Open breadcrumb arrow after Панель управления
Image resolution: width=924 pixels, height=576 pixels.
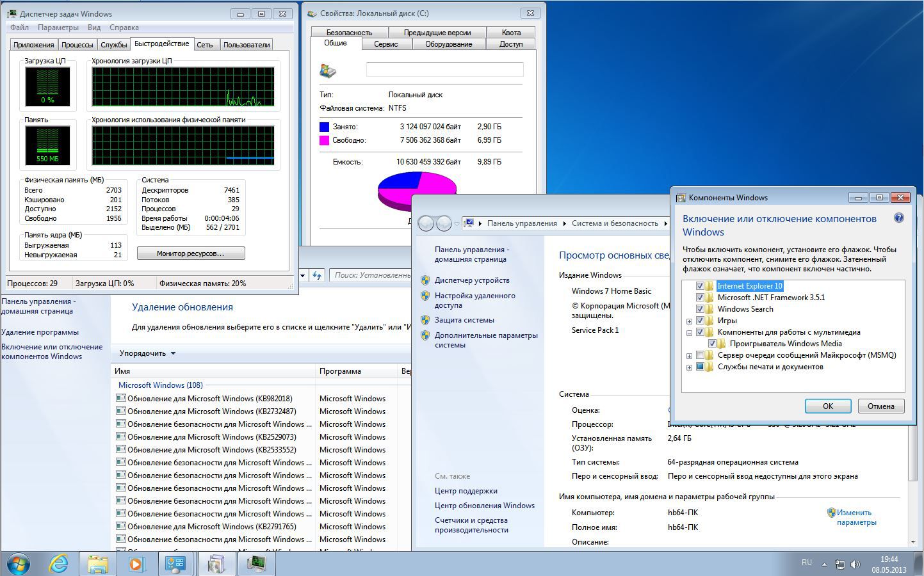point(565,223)
